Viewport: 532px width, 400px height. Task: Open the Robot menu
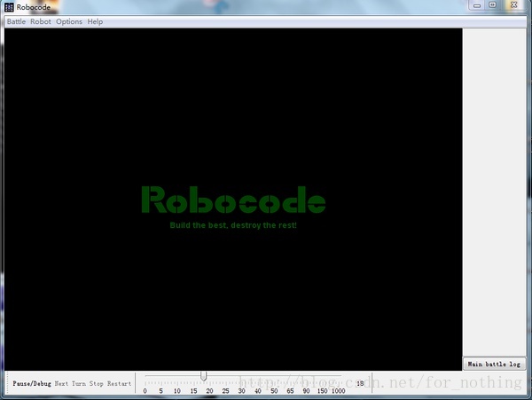41,21
